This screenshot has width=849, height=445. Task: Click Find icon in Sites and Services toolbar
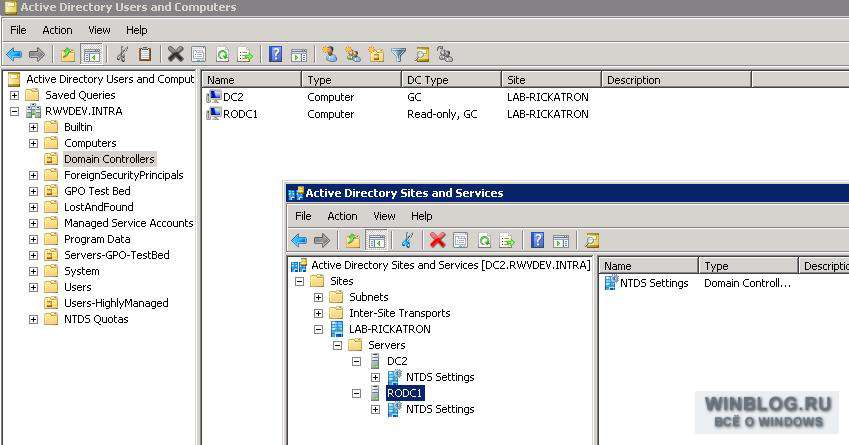592,240
